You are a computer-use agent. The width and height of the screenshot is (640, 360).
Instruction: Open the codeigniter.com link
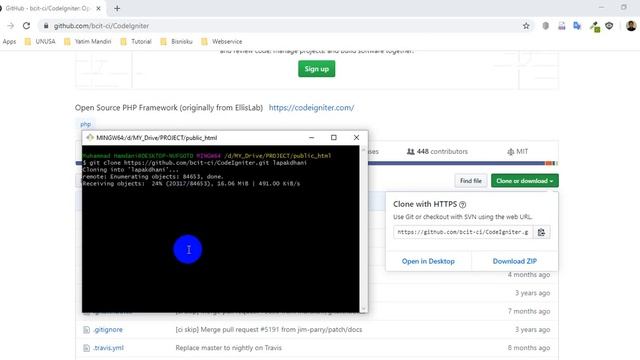coord(311,108)
